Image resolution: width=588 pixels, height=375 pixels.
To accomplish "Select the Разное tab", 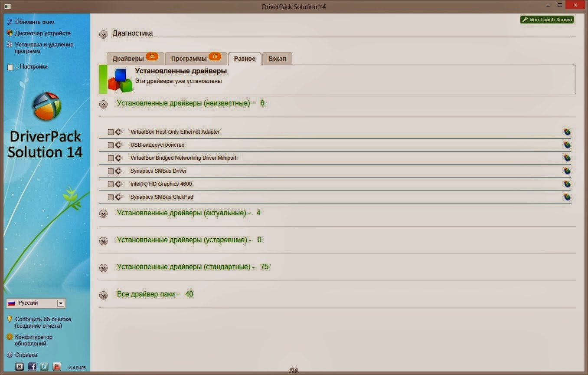I will 245,59.
